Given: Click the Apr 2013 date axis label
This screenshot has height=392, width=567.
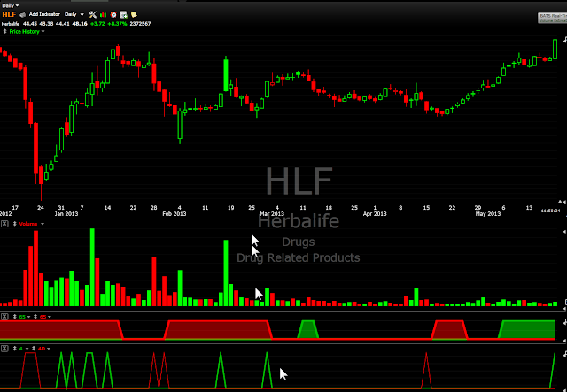Looking at the screenshot, I should pos(375,214).
